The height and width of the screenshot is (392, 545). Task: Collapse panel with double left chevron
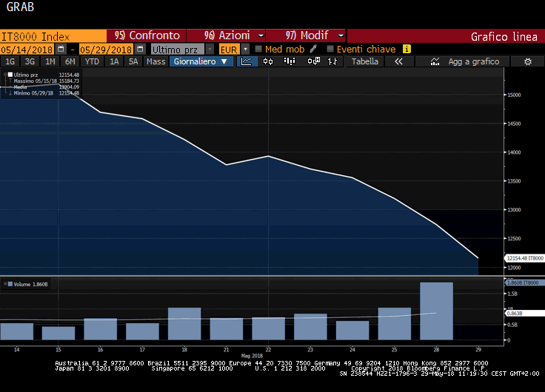pos(398,62)
